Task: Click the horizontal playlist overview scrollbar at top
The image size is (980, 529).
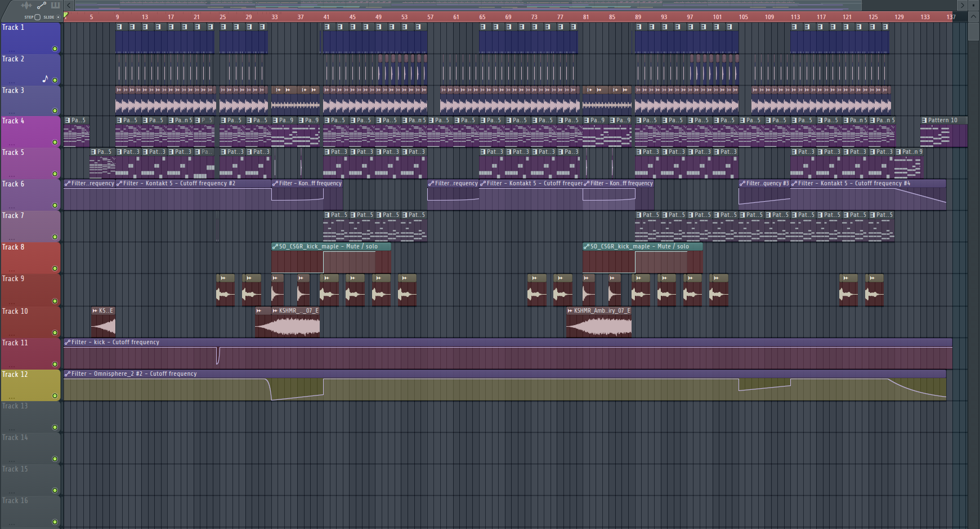Action: [x=468, y=5]
